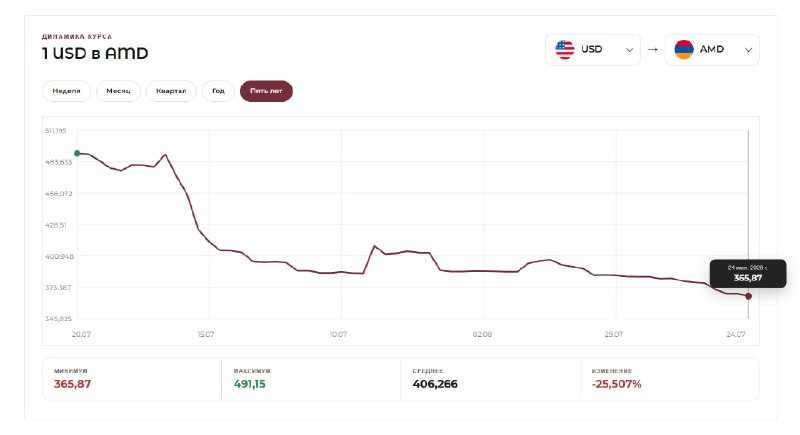Open the USD source currency selector
Image resolution: width=800 pixels, height=435 pixels.
[x=593, y=49]
